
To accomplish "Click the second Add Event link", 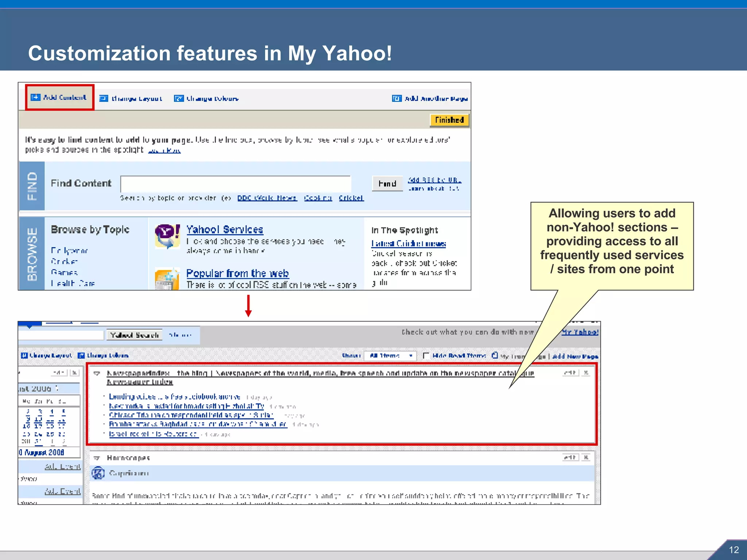I will [62, 491].
